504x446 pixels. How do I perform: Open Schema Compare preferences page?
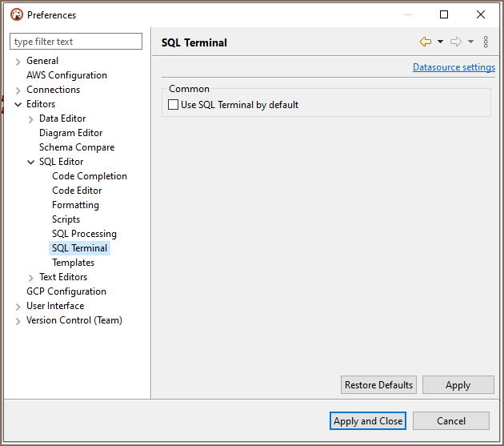[77, 147]
